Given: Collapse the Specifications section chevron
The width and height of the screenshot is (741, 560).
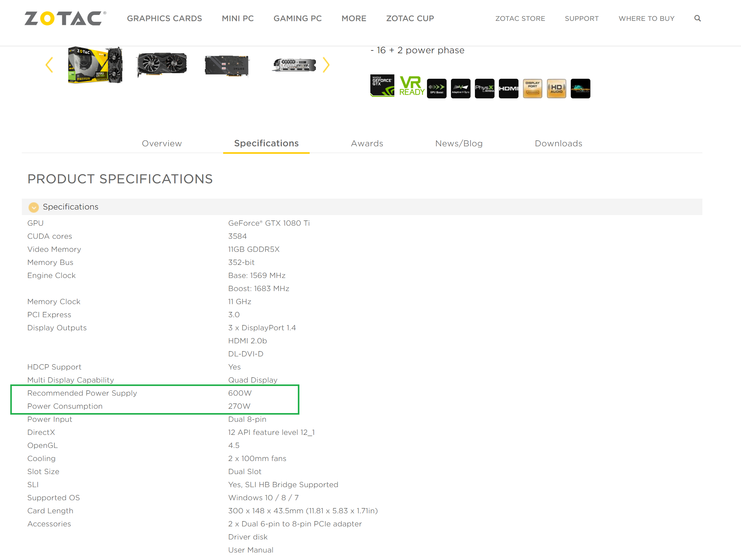Looking at the screenshot, I should pos(34,207).
